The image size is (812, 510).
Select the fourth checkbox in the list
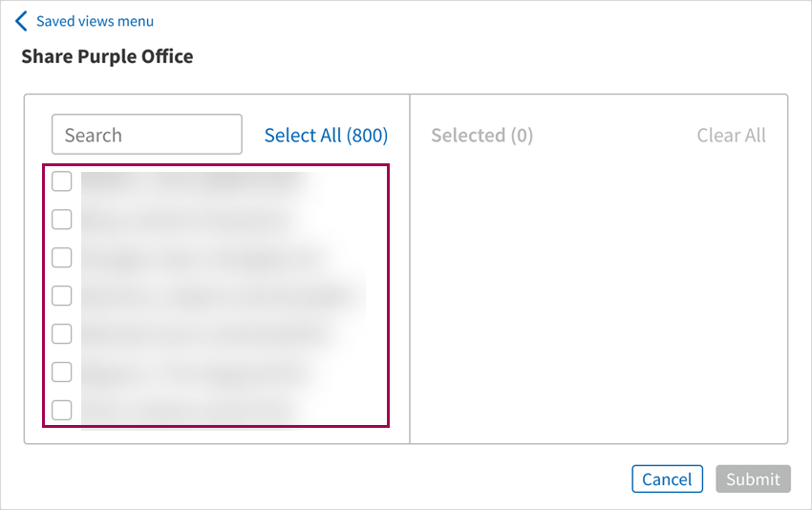pos(62,296)
